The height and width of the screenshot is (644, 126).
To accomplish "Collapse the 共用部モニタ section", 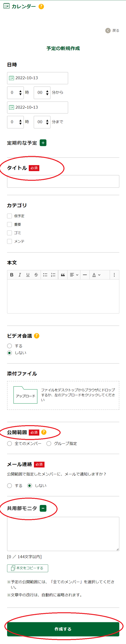I will point(43,508).
